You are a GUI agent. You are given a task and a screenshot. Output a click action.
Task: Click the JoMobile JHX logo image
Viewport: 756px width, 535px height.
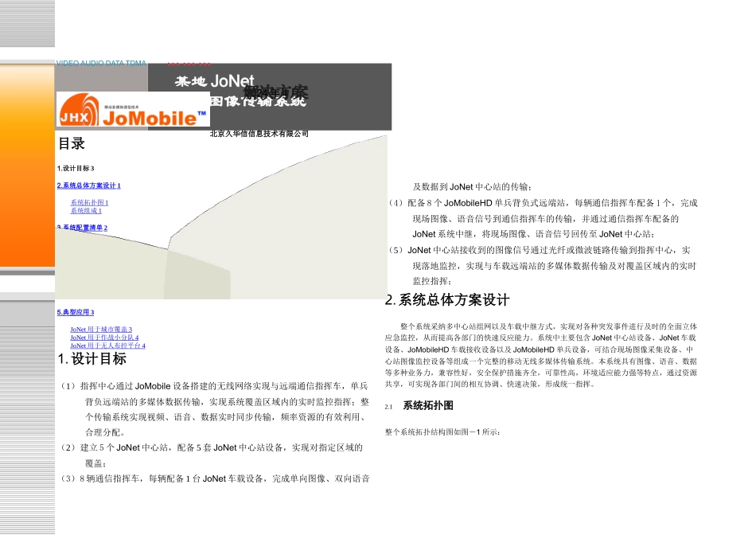tap(133, 110)
